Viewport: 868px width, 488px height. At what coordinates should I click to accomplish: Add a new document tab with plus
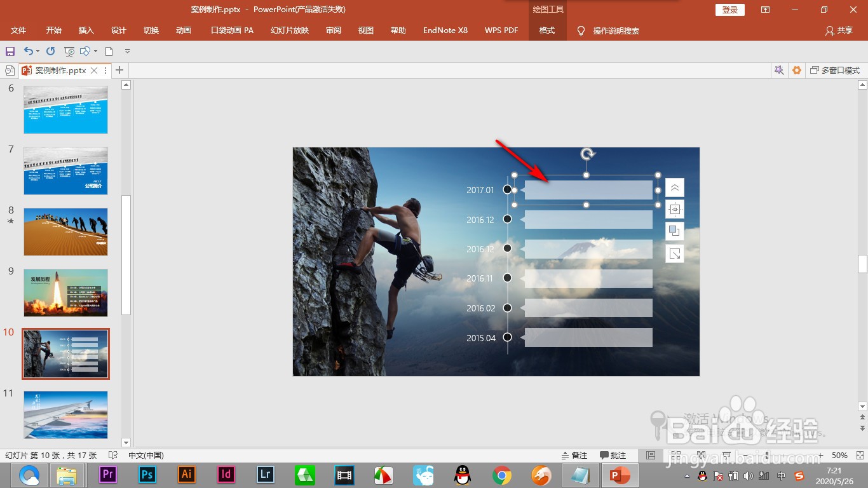tap(119, 70)
